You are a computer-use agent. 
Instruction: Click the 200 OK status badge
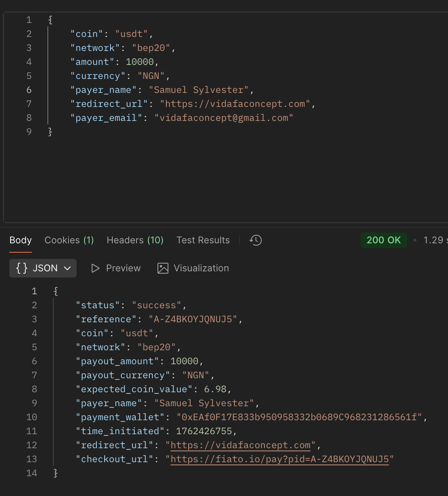point(384,240)
